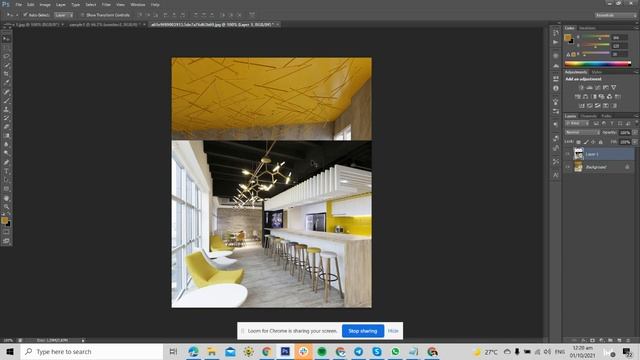
Task: Add a Color Balance adjustment
Action: click(585, 97)
